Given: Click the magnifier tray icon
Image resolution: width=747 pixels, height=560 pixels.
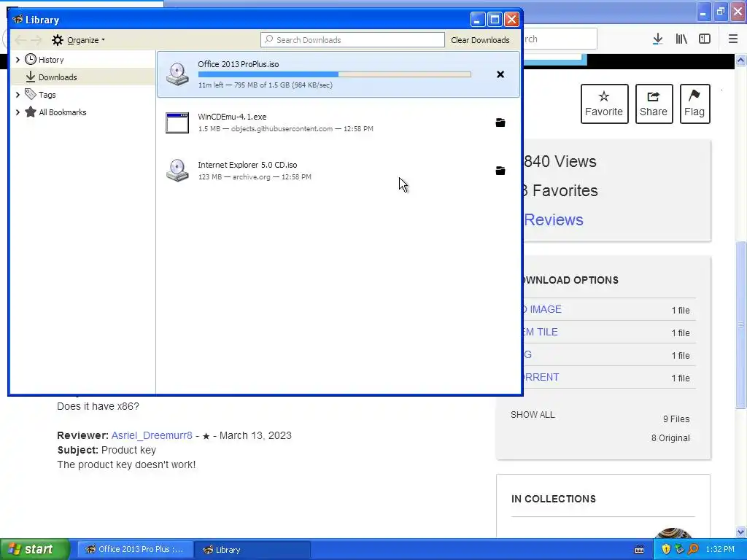Looking at the screenshot, I should (693, 549).
